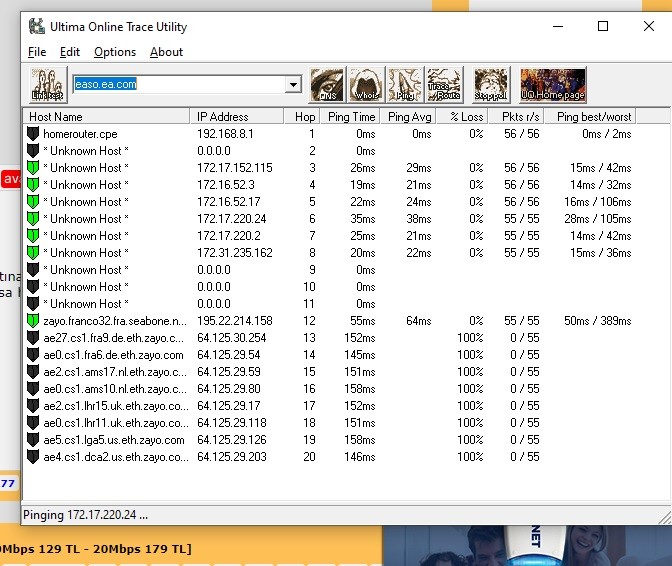Click shield icon of ae2.cs1.lhr15 row
The image size is (672, 566).
(x=33, y=406)
